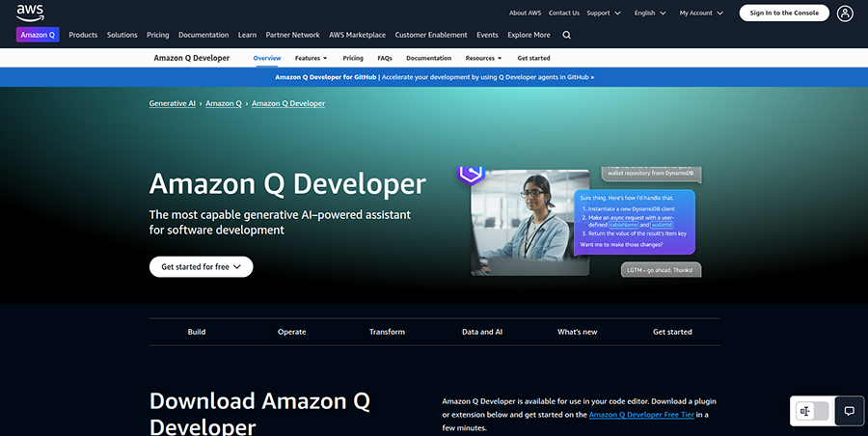
Task: Open Amazon Q Developer breadcrumb
Action: (x=287, y=103)
